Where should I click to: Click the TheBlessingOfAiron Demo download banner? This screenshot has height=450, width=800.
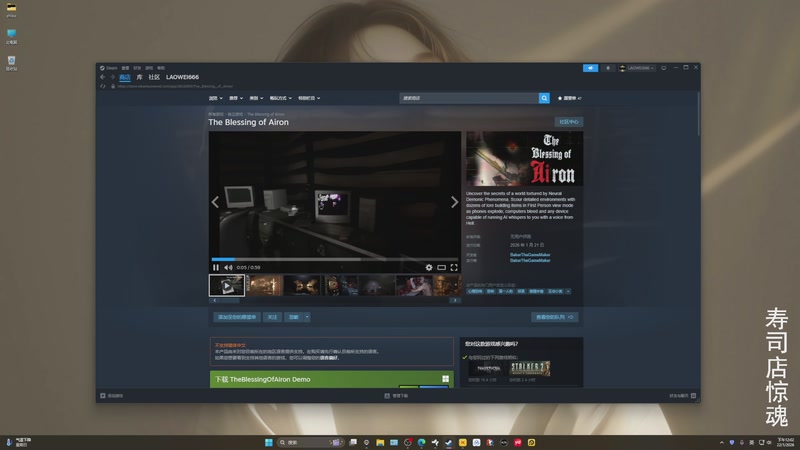[332, 379]
